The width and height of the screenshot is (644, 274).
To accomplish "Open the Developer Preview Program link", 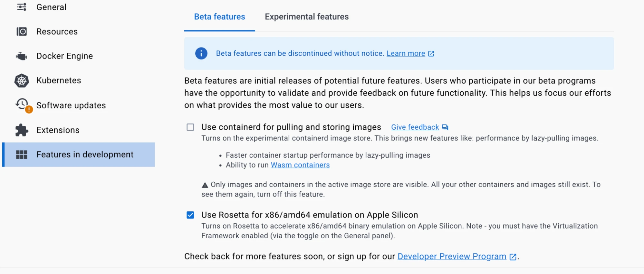I will 452,256.
